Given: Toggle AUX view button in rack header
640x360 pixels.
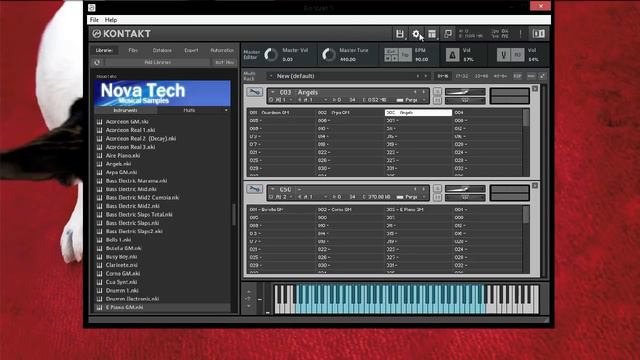Looking at the screenshot, I should (x=531, y=76).
